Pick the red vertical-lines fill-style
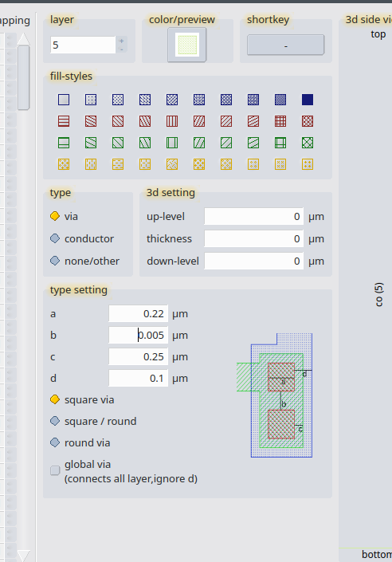The image size is (392, 562). click(x=172, y=121)
